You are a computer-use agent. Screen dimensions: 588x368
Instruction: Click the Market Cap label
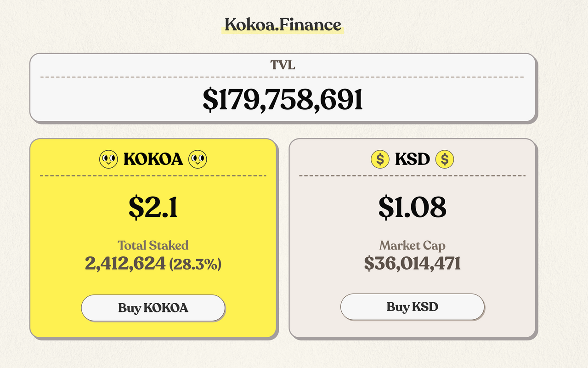click(412, 245)
